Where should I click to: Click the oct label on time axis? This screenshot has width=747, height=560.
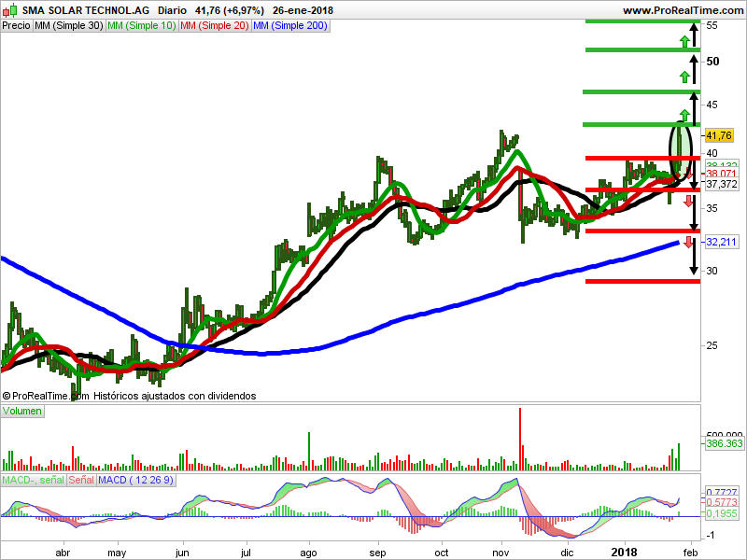click(442, 553)
